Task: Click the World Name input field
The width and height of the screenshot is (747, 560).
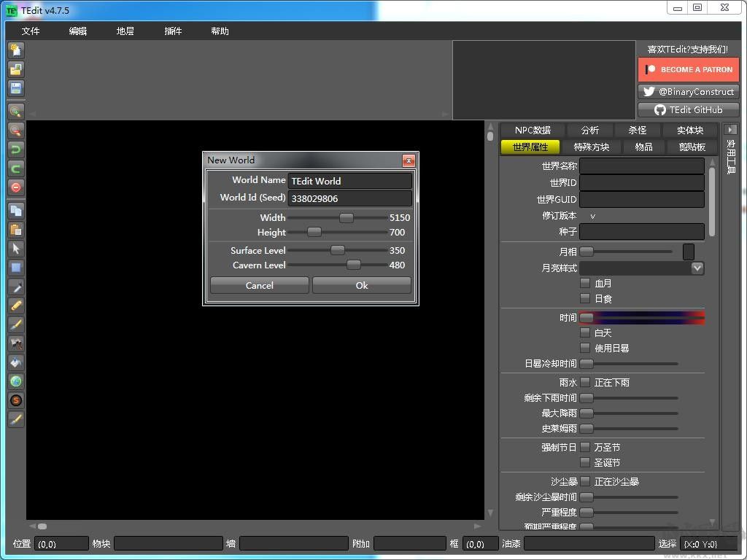Action: coord(349,181)
